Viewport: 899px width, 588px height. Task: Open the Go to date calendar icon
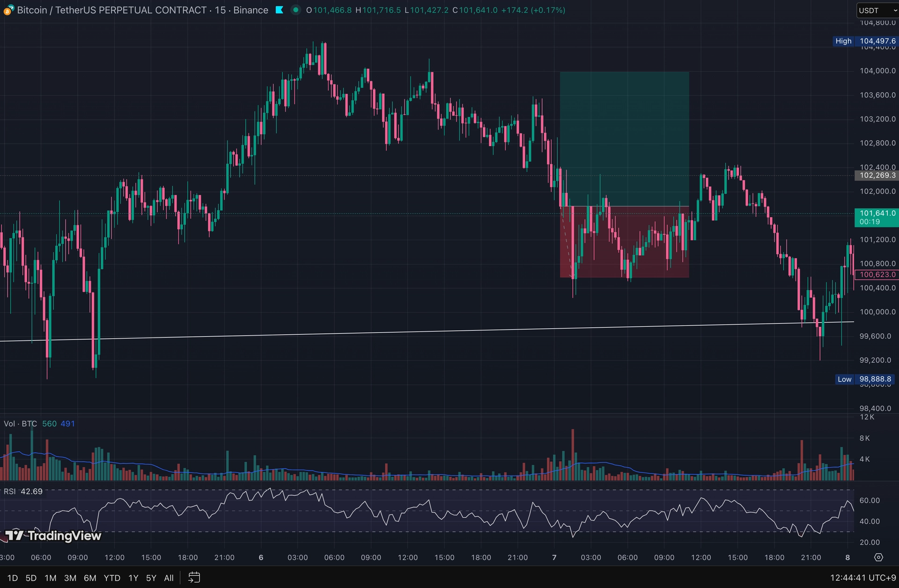pos(194,578)
